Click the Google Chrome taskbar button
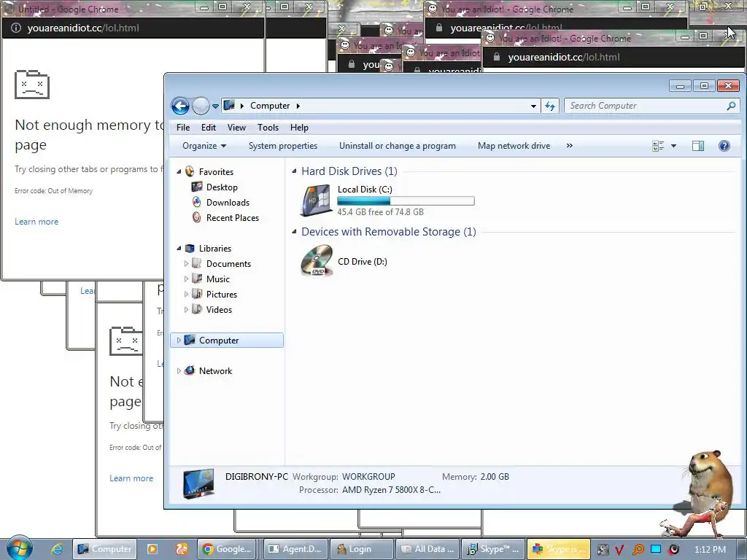 tap(226, 549)
